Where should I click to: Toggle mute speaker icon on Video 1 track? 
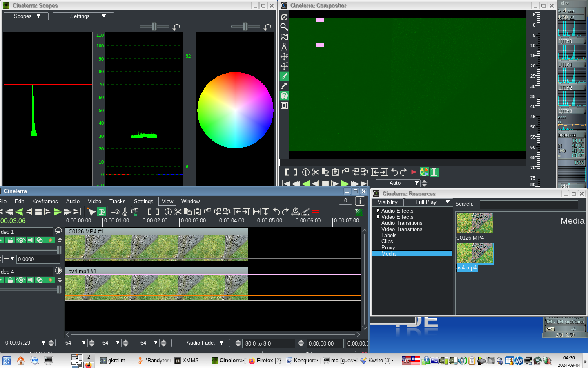pyautogui.click(x=30, y=240)
